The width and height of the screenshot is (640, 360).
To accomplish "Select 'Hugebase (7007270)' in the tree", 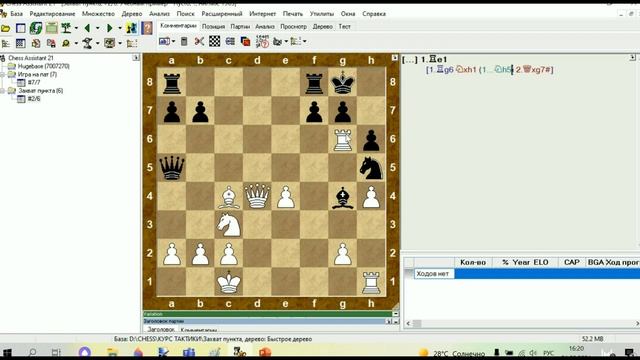I will click(x=44, y=66).
